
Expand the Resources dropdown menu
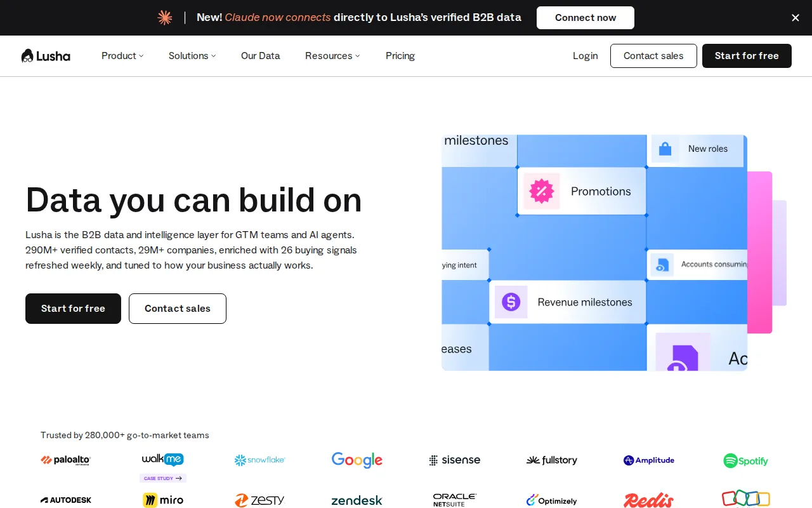(x=332, y=56)
